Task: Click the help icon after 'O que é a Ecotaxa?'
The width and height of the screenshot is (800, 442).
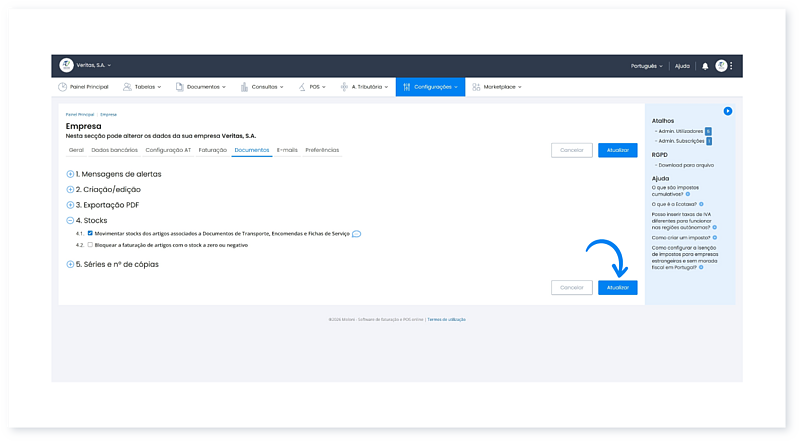Action: click(x=701, y=204)
